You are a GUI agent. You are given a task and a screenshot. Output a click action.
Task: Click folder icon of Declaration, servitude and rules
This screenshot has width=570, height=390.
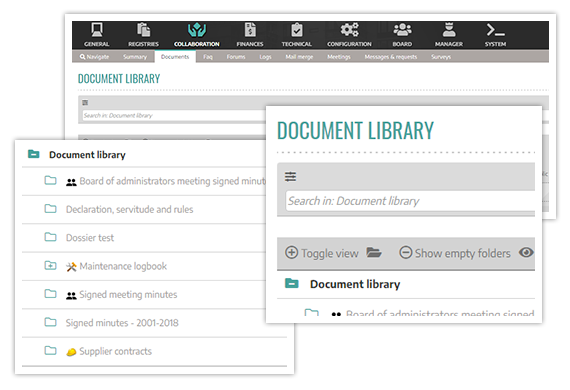tap(51, 209)
